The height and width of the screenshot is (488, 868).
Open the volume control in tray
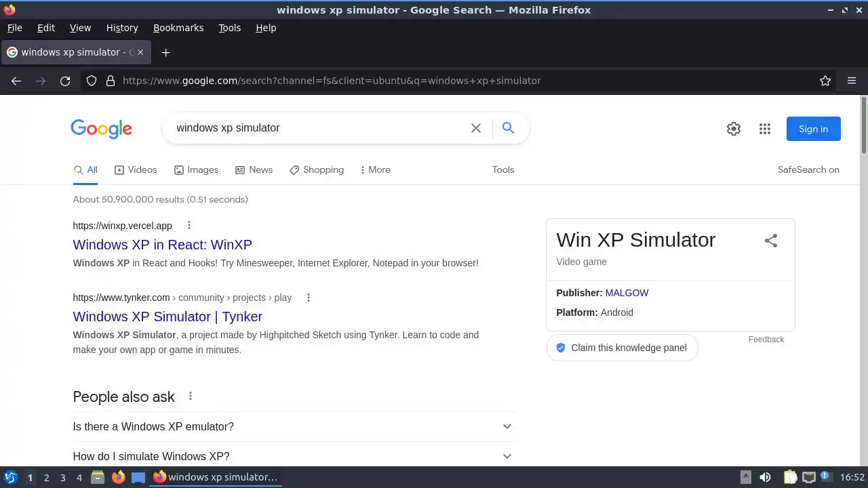click(x=766, y=477)
